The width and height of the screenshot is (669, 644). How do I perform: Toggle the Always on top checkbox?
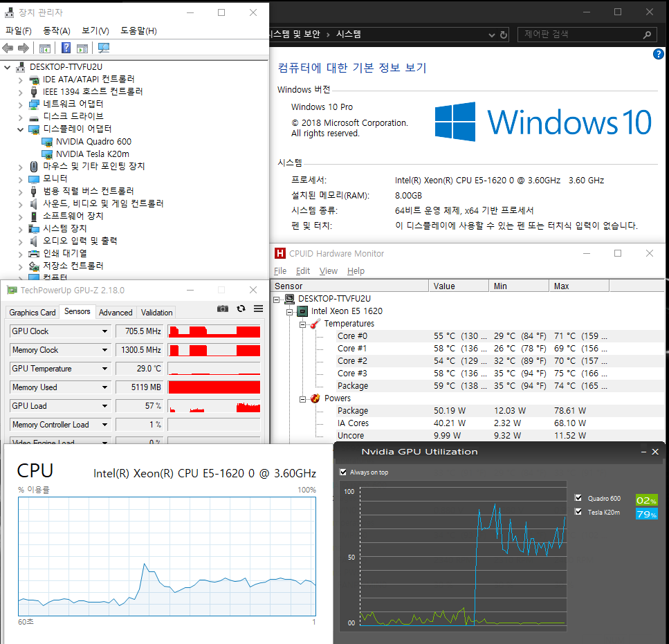click(x=342, y=472)
